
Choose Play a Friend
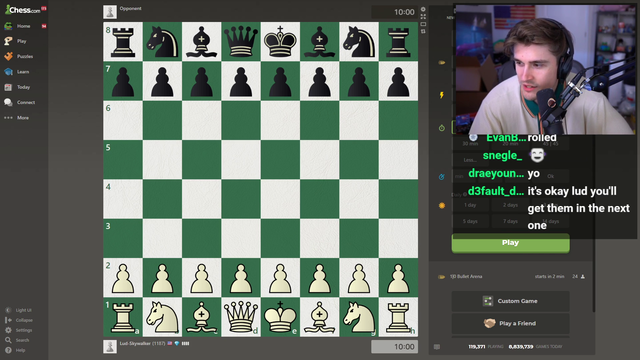point(510,323)
